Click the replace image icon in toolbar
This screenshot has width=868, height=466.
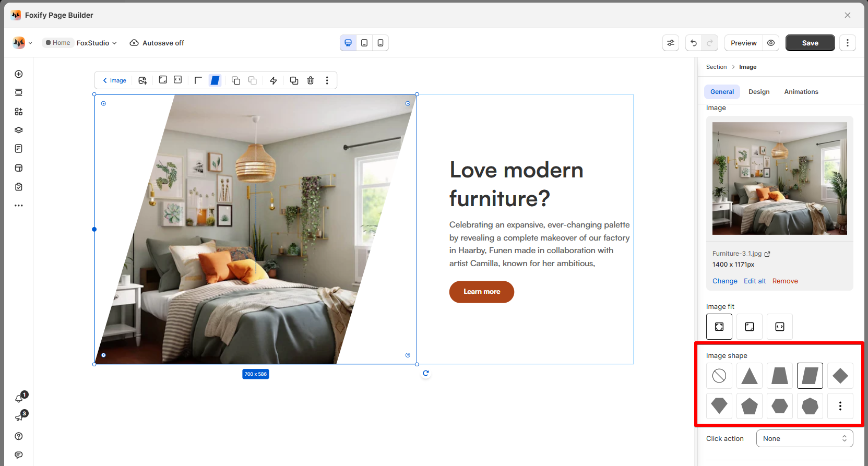(x=142, y=80)
